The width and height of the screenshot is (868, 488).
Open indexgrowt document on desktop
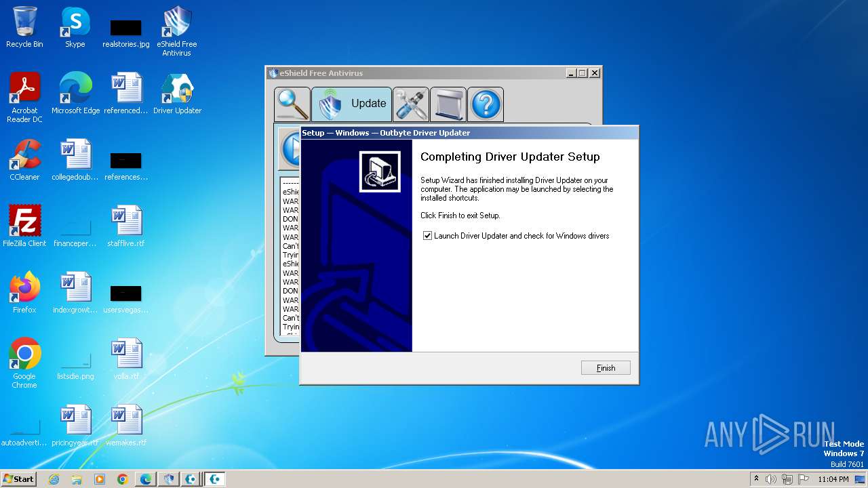[x=75, y=293]
